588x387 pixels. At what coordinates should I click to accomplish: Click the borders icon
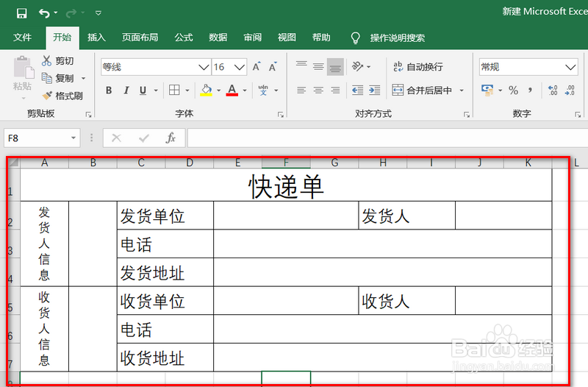click(174, 90)
